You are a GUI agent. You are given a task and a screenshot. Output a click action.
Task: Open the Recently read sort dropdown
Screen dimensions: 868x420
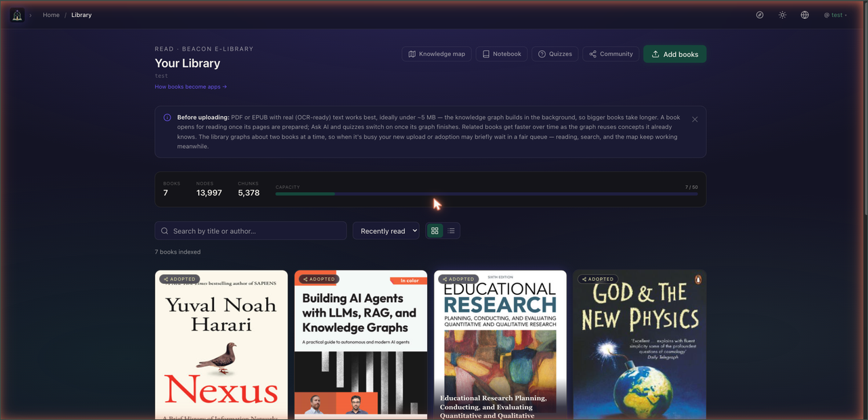coord(386,231)
